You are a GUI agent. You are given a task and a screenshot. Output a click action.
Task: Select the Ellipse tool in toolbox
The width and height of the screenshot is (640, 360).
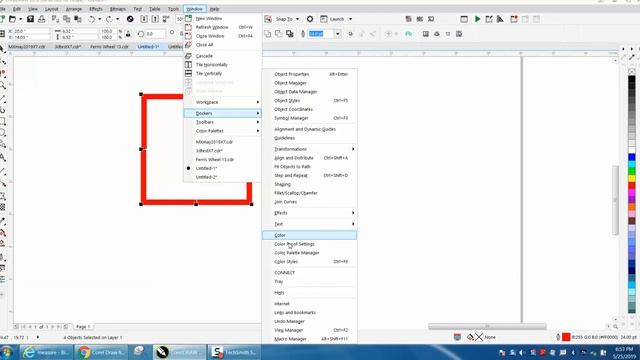point(3,133)
